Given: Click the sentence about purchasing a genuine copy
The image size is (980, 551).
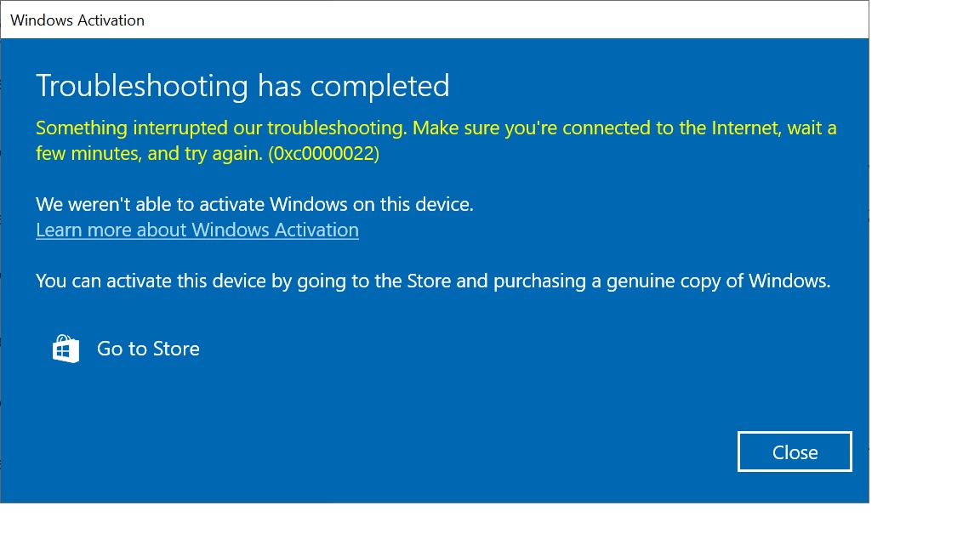Looking at the screenshot, I should [433, 281].
